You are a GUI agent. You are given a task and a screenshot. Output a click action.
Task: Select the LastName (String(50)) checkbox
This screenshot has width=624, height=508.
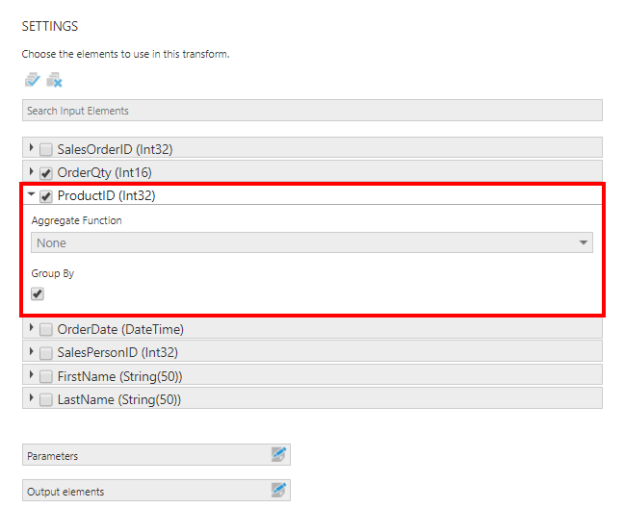click(x=46, y=399)
